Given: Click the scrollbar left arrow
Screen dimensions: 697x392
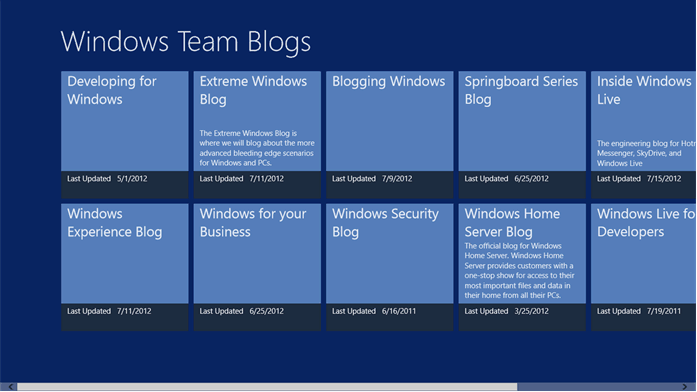Looking at the screenshot, I should tap(11, 387).
